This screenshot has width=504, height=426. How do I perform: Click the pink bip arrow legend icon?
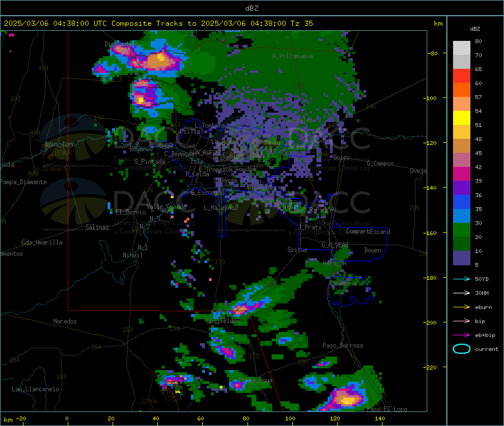(x=461, y=321)
